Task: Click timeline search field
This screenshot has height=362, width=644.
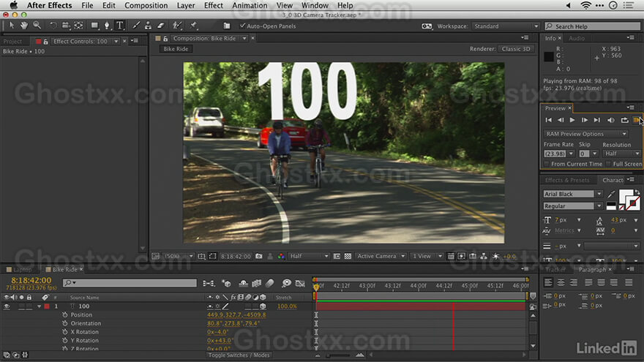Action: tap(130, 283)
